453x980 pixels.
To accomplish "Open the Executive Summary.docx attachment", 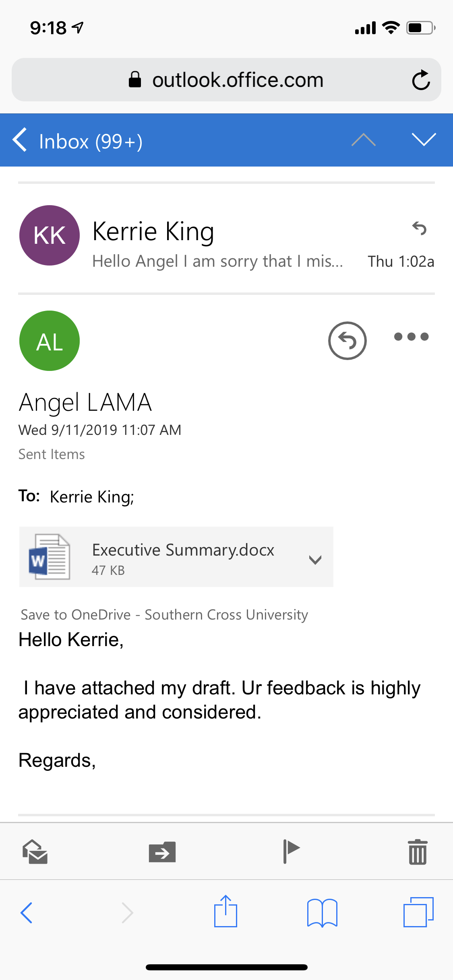I will pos(176,557).
